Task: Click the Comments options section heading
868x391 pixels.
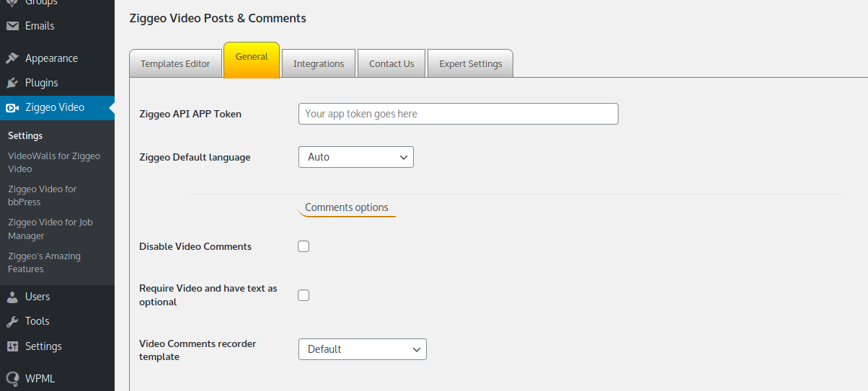Action: coord(347,207)
